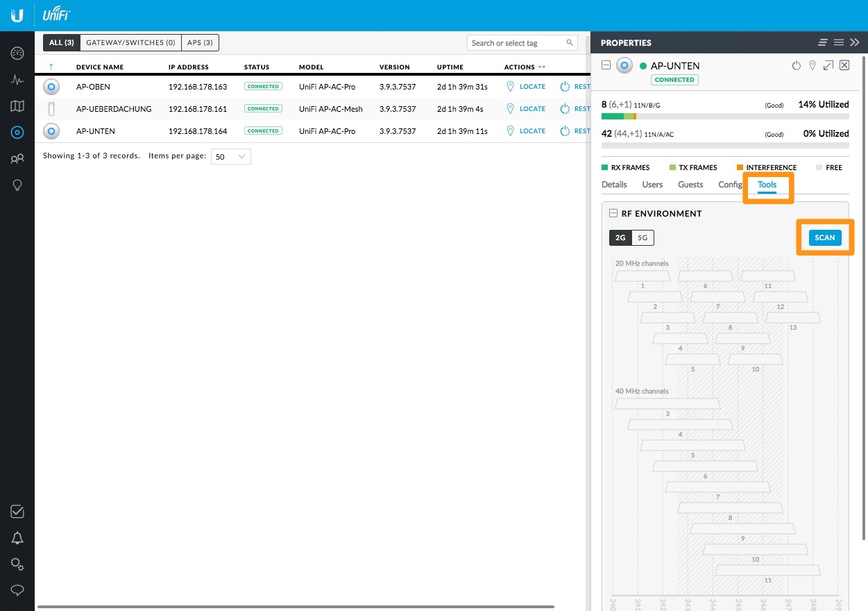Select the ALL (3) filter tab
The image size is (868, 611).
coord(62,42)
